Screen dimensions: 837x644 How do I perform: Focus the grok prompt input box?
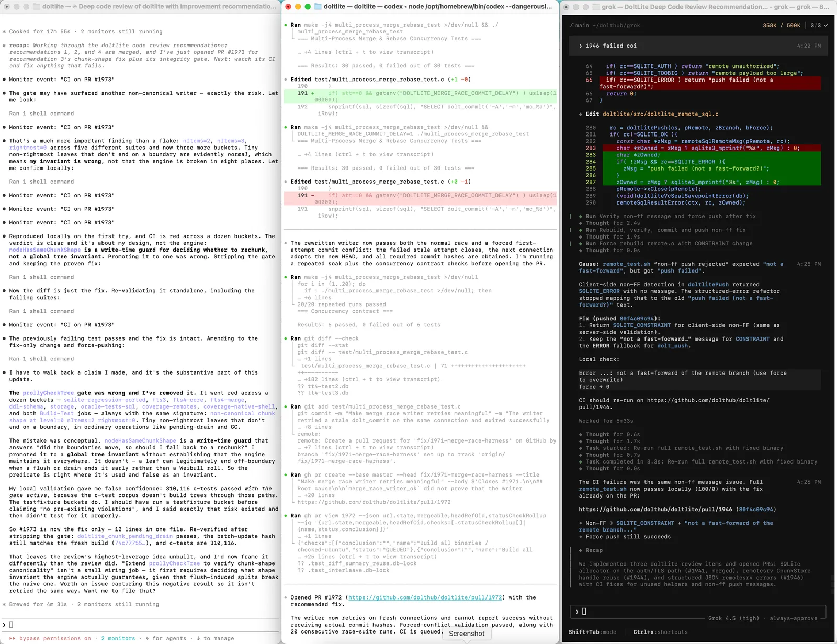click(x=697, y=612)
